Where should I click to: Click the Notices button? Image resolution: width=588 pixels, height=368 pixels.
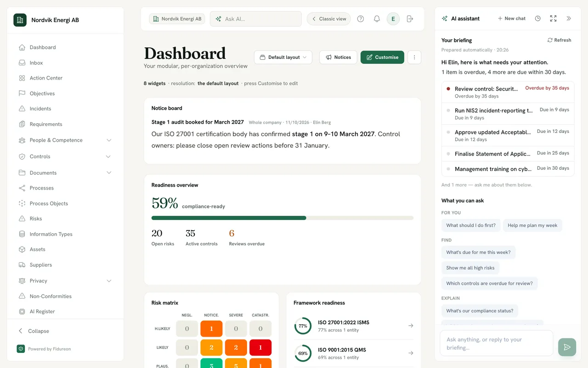coord(338,57)
